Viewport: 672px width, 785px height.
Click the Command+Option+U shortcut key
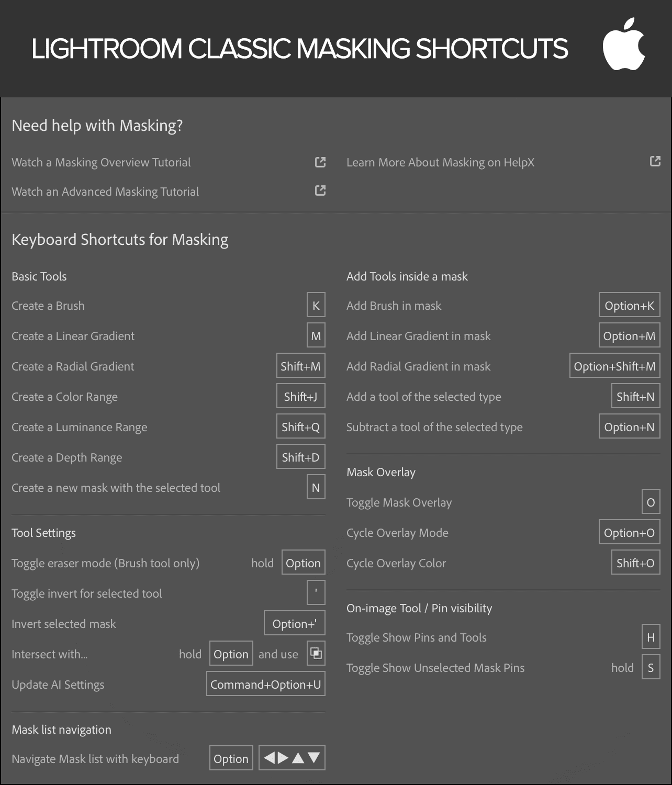click(266, 683)
